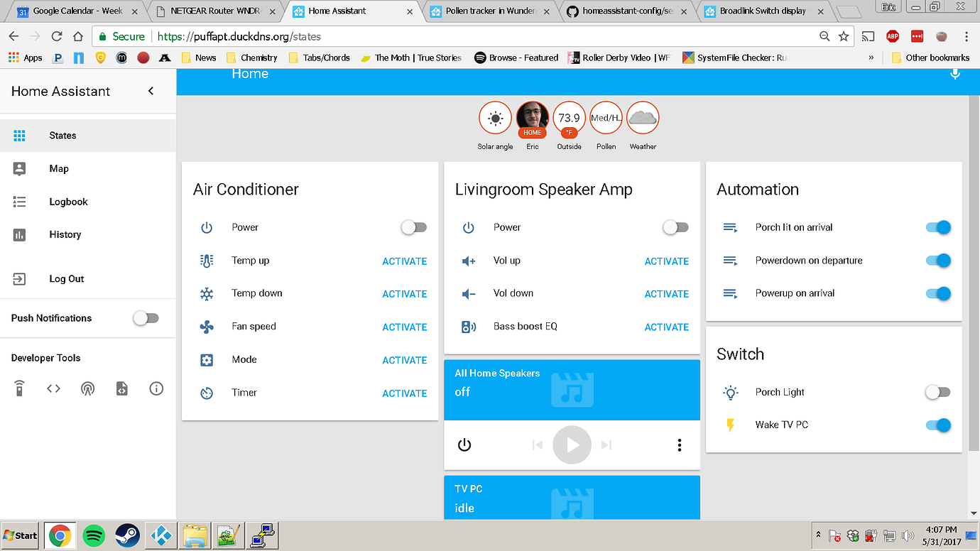Turn on the Porch Light switch

pos(937,392)
